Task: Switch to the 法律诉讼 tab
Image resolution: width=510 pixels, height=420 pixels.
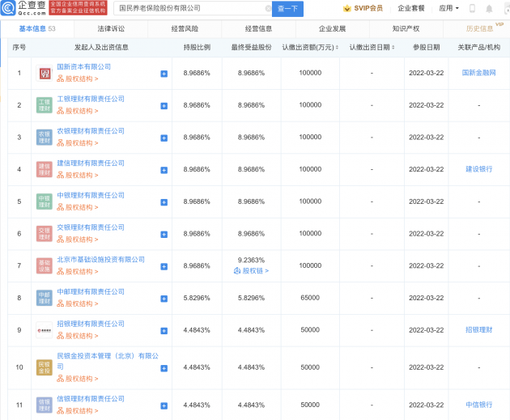Action: tap(111, 28)
